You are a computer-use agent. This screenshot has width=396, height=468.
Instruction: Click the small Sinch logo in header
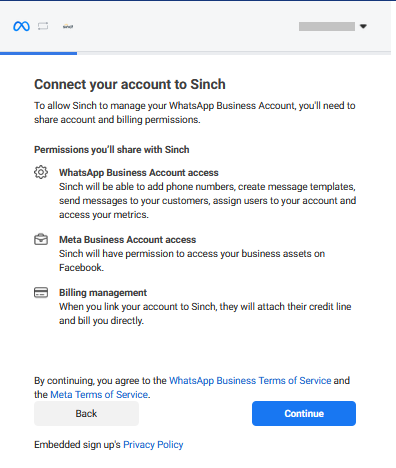[x=68, y=26]
